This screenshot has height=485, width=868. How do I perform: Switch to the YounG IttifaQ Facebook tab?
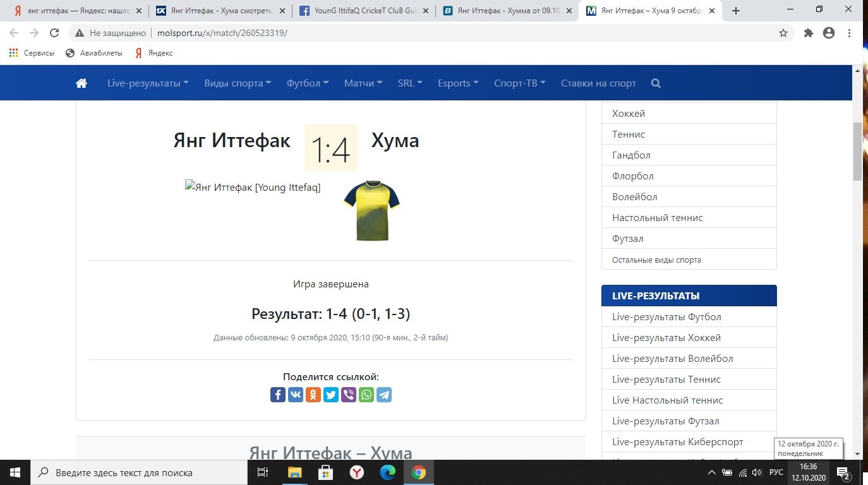coord(359,11)
